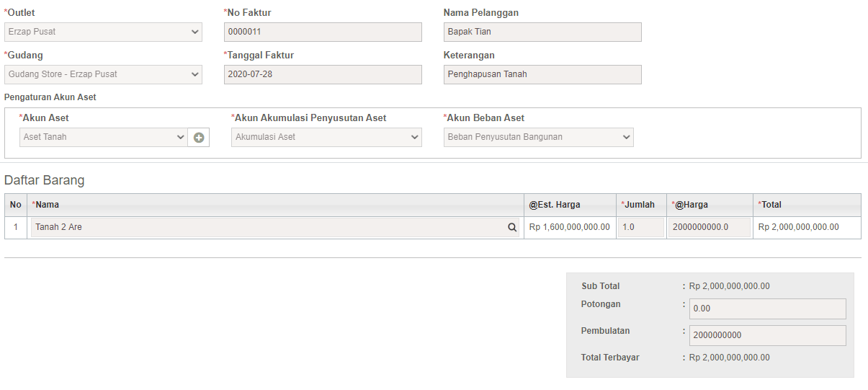Focus the Nama Pelanggan field
868x390 pixels.
pyautogui.click(x=542, y=32)
